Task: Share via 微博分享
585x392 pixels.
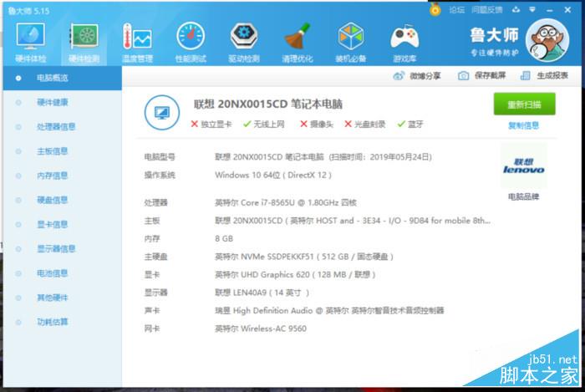Action: [417, 76]
